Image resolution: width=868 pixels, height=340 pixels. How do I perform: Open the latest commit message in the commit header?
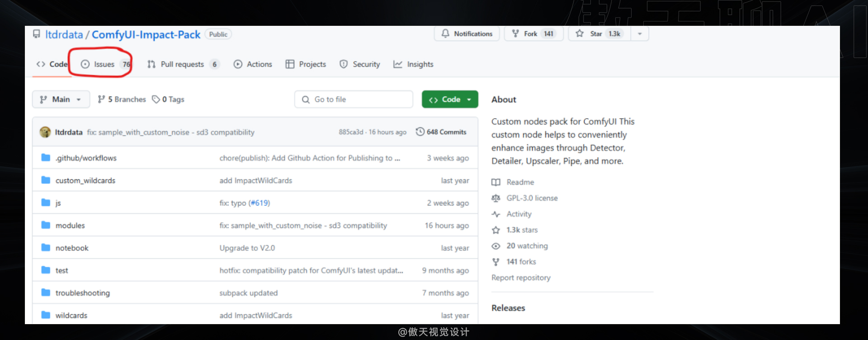[171, 132]
